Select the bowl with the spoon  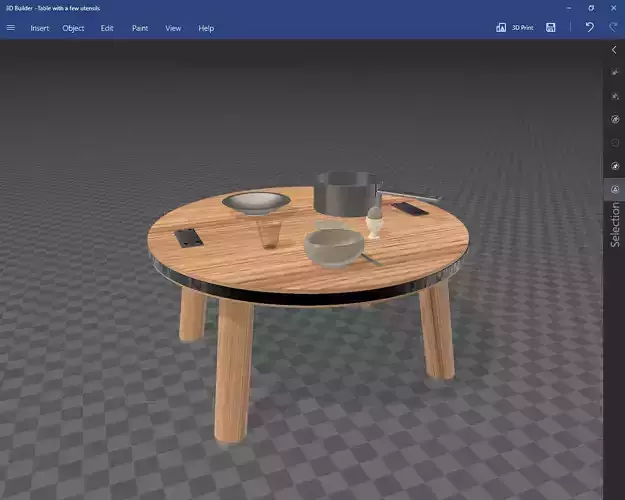coord(334,247)
